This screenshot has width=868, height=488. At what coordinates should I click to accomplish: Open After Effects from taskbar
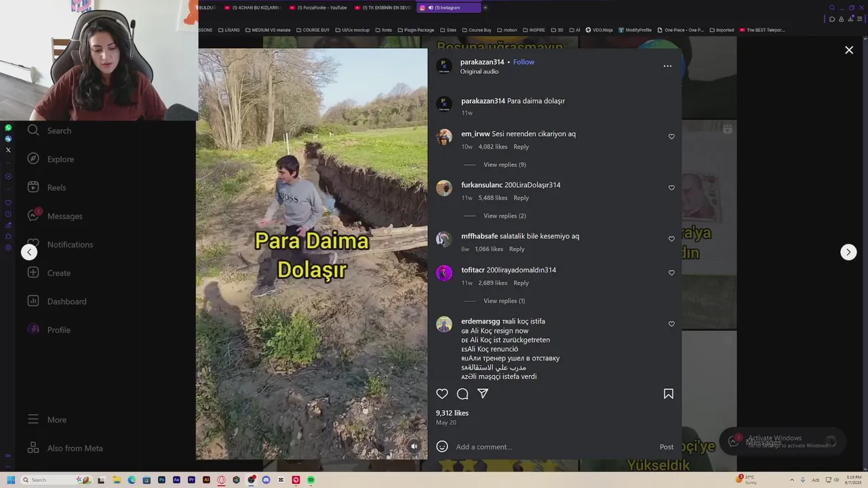click(176, 480)
